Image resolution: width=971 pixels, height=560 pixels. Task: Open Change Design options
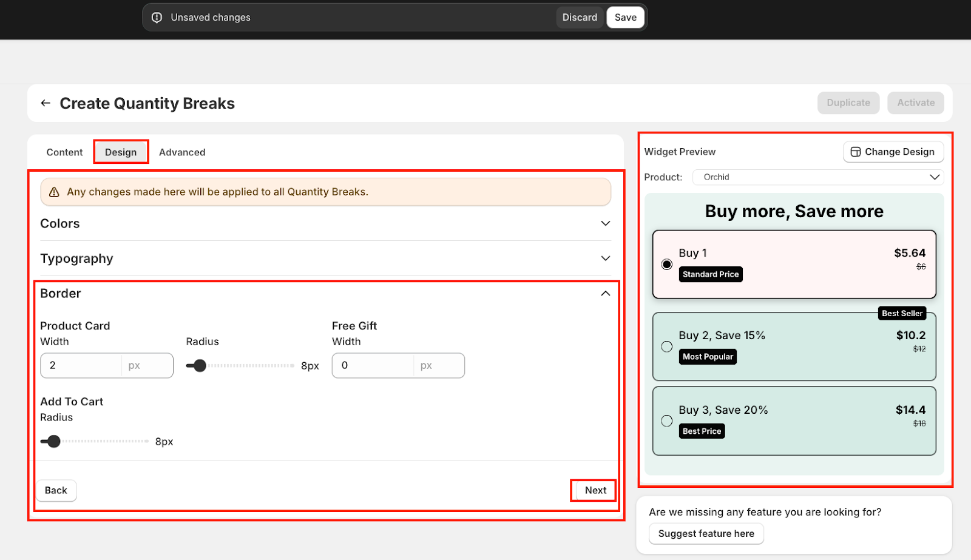pos(893,152)
